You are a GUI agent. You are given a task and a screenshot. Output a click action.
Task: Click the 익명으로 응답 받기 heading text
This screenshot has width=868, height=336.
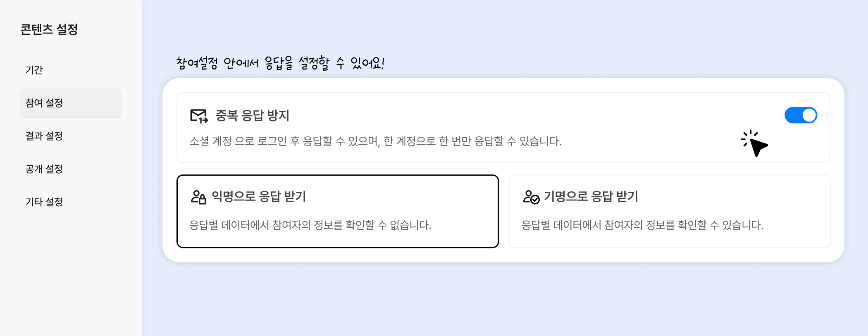tap(259, 196)
